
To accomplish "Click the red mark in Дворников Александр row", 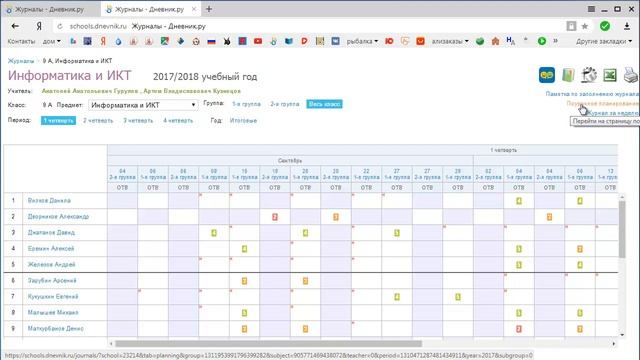I will tap(275, 217).
